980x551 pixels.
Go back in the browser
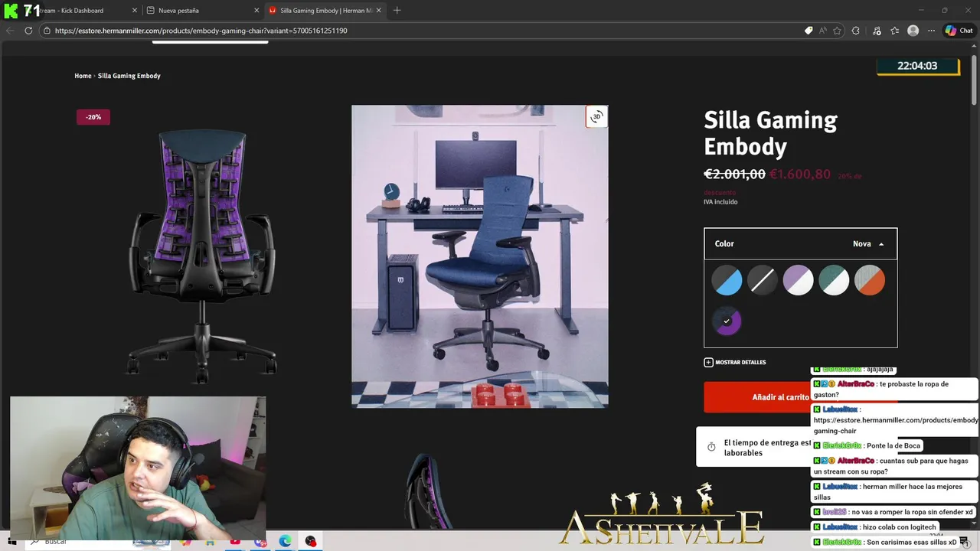[x=10, y=31]
